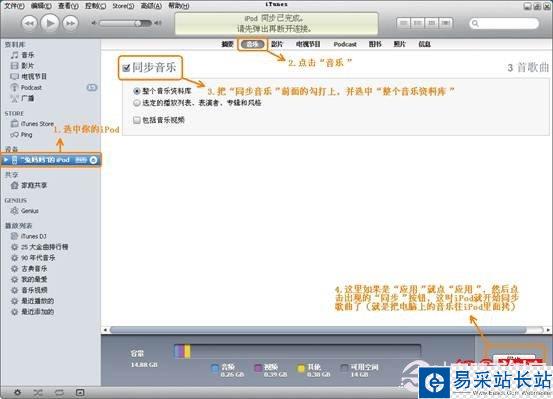Screen dimensions: 553x399
Task: Open the 编辑(E) menu
Action: [x=41, y=6]
